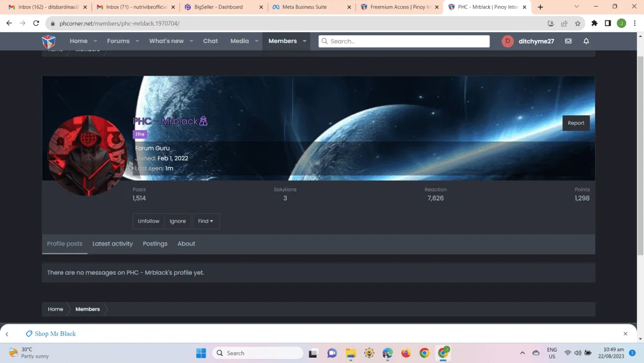Viewport: 644px width, 363px height.
Task: Open the Chrome side panel icon
Action: pos(608,23)
